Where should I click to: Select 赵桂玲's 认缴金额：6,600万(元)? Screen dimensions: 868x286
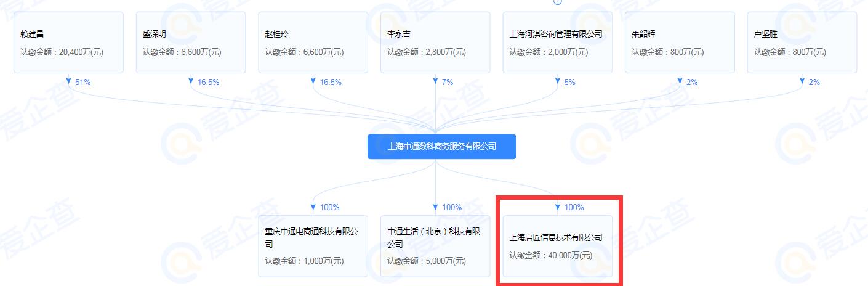tap(304, 52)
